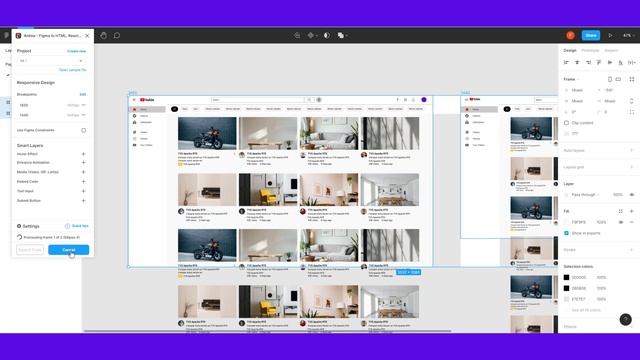
Task: Switch to the Inspect tab
Action: point(611,50)
